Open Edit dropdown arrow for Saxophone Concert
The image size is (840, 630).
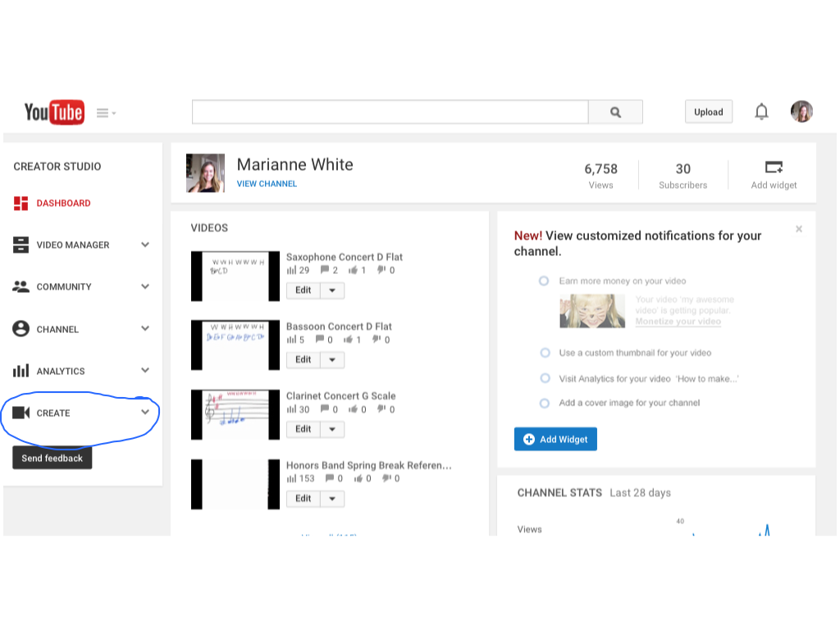pyautogui.click(x=332, y=290)
